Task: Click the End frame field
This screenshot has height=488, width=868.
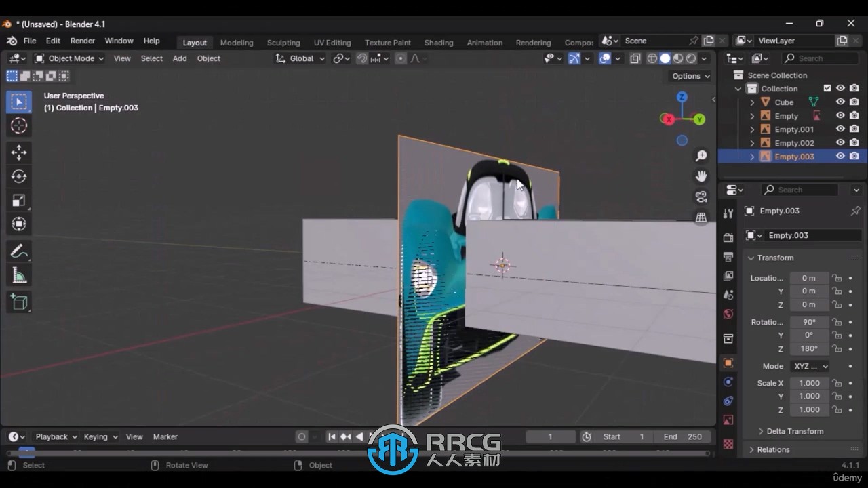Action: pos(683,436)
